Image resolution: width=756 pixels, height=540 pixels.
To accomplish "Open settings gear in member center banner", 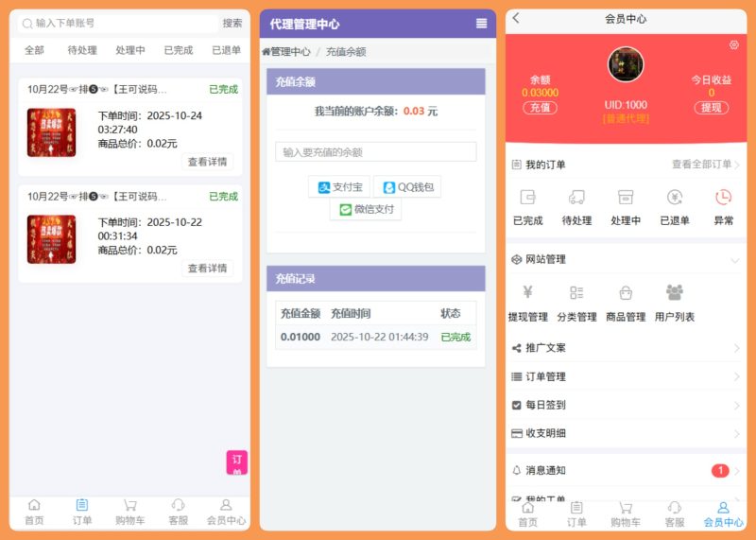I will click(x=734, y=44).
